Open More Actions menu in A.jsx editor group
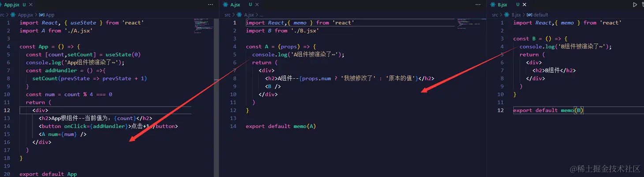Image resolution: width=644 pixels, height=177 pixels. [478, 5]
